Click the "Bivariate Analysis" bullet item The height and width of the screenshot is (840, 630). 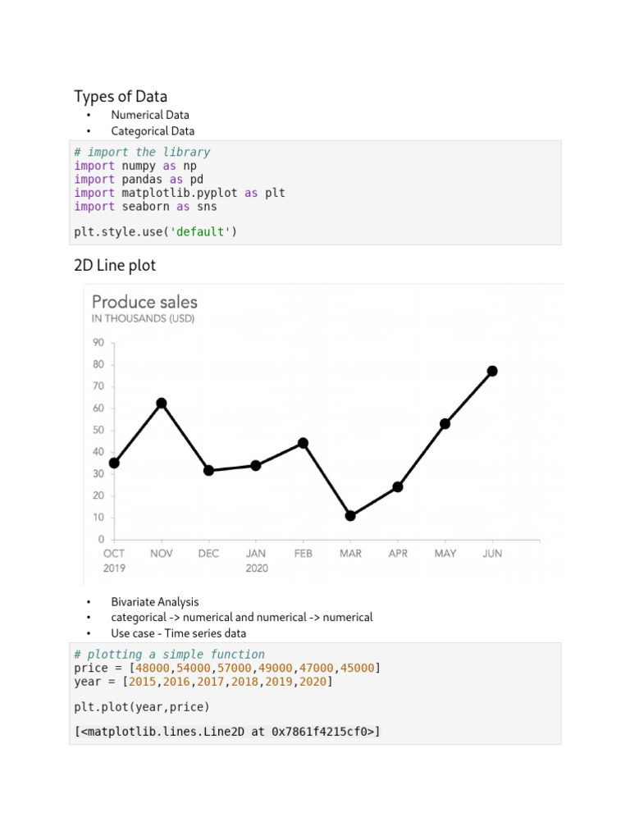click(x=155, y=602)
